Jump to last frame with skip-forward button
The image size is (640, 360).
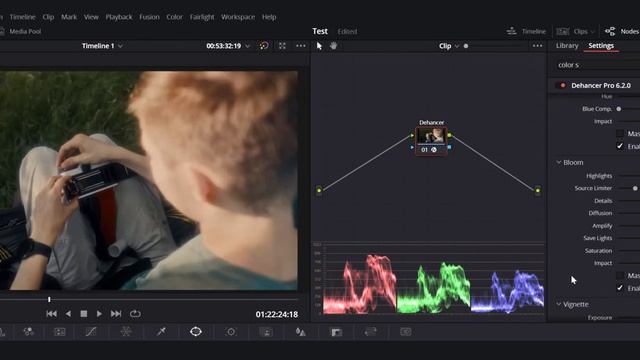click(x=116, y=313)
